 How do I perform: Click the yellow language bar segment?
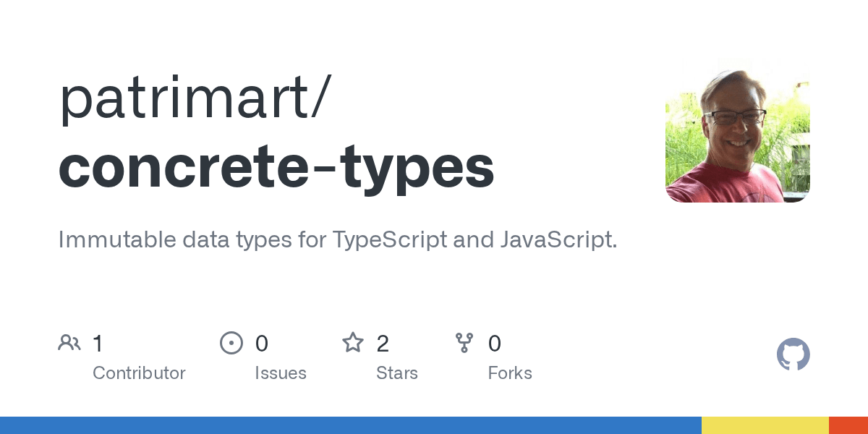tap(765, 425)
